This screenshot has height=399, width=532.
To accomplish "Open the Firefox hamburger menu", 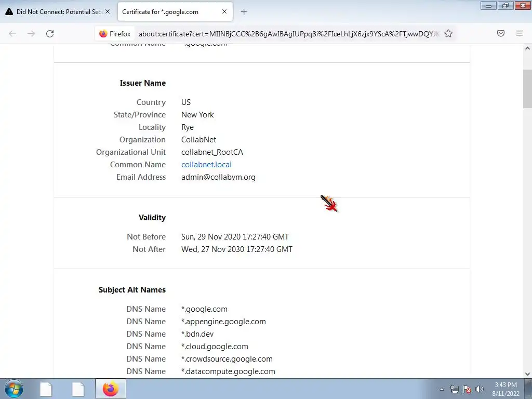I will coord(520,33).
